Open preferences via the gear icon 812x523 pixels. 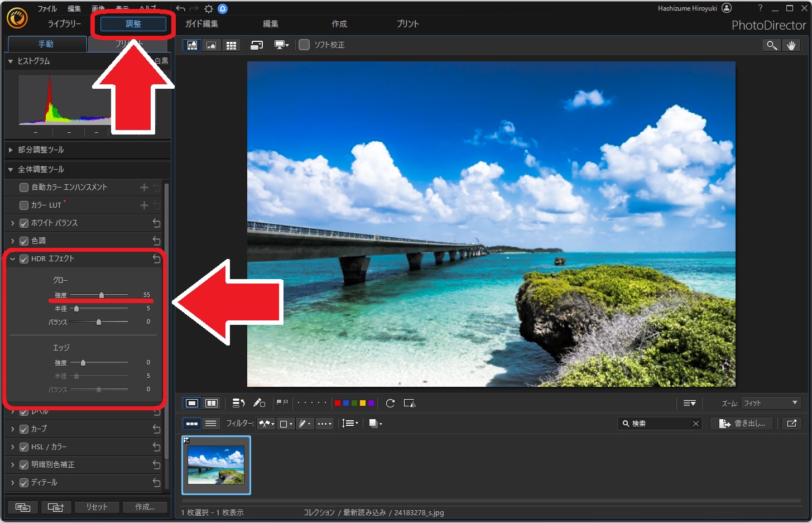click(208, 8)
